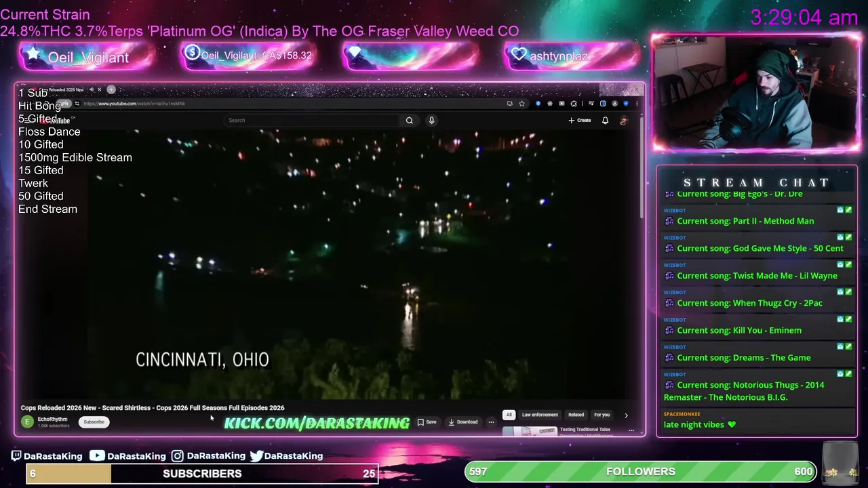868x488 pixels.
Task: Click the gray badge extension icon
Action: [550, 104]
